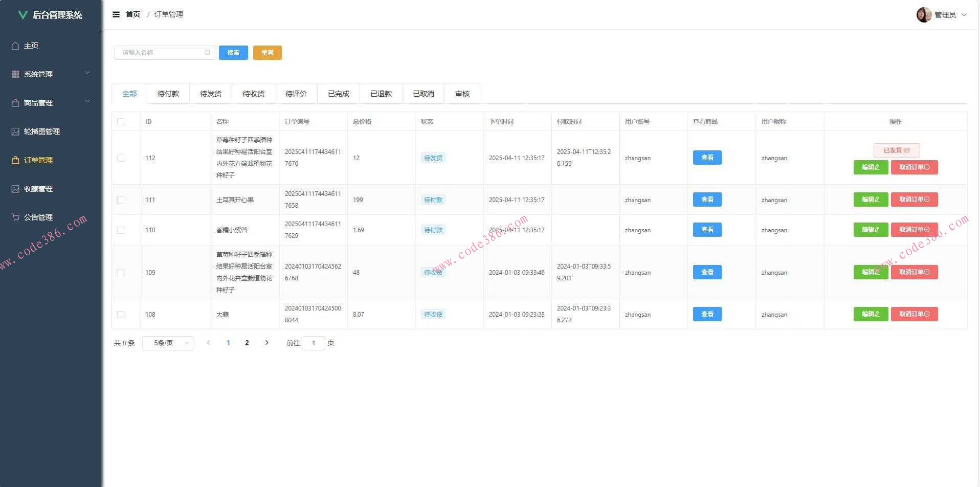Open the 主页 home sidebar icon
The image size is (980, 487).
pyautogui.click(x=15, y=46)
